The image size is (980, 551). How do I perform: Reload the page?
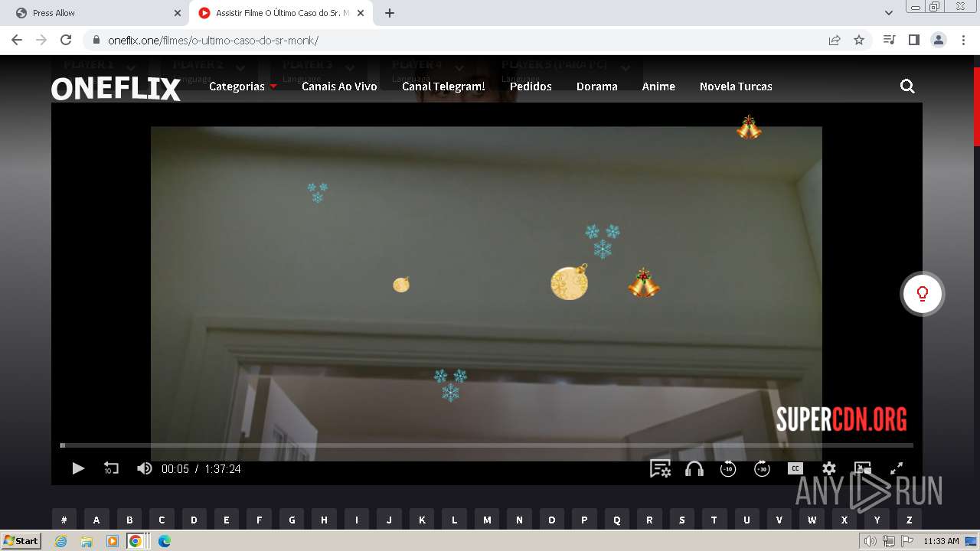point(66,40)
